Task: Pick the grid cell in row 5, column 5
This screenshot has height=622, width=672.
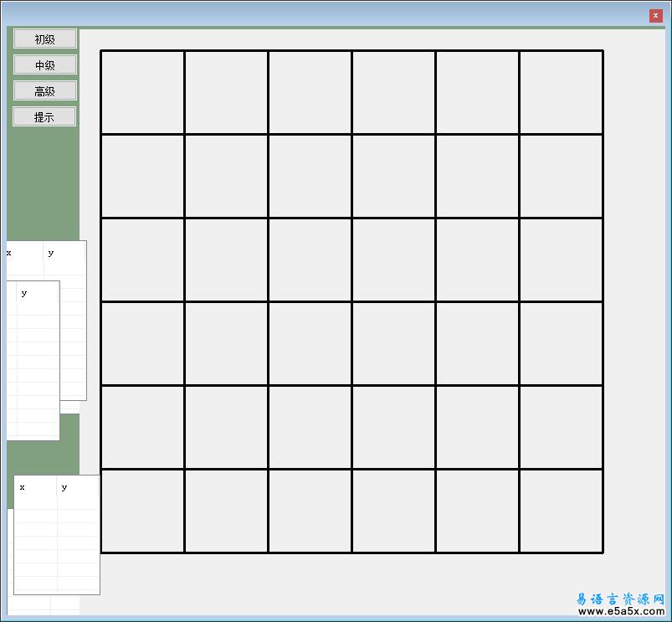Action: click(x=477, y=427)
